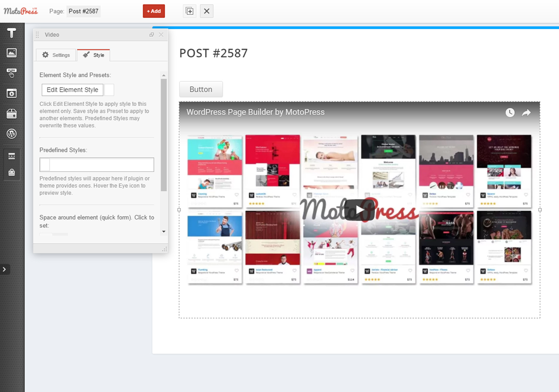The width and height of the screenshot is (559, 392).
Task: Open the WordPress widgets element
Action: point(12,133)
